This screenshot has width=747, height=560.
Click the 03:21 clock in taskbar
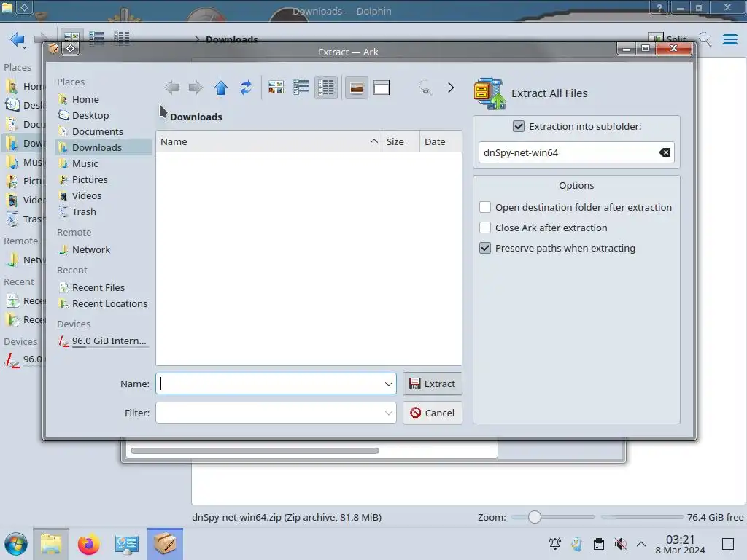(680, 544)
